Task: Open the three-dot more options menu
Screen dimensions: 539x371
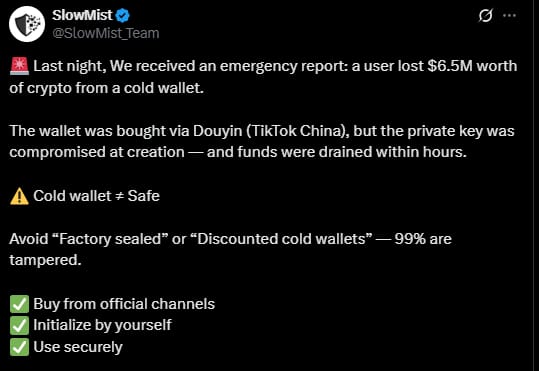Action: click(x=509, y=15)
